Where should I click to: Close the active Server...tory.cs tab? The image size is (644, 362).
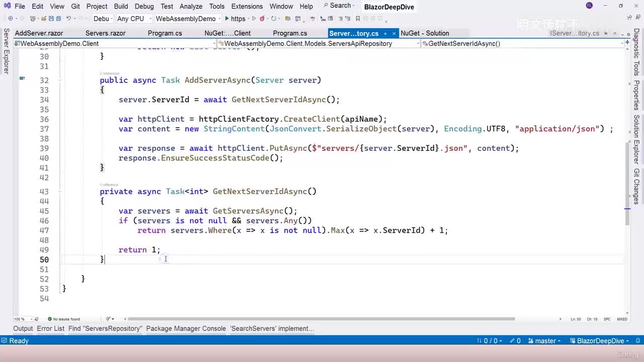(394, 33)
